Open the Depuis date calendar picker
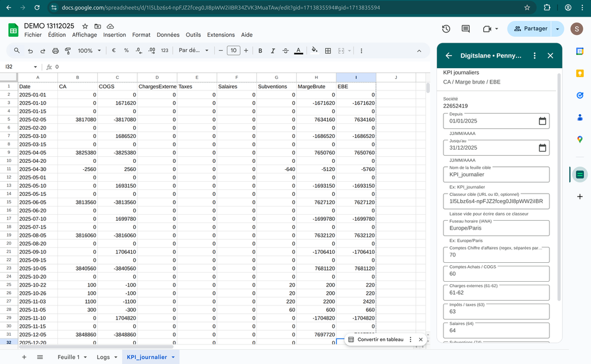The image size is (591, 364). point(542,121)
